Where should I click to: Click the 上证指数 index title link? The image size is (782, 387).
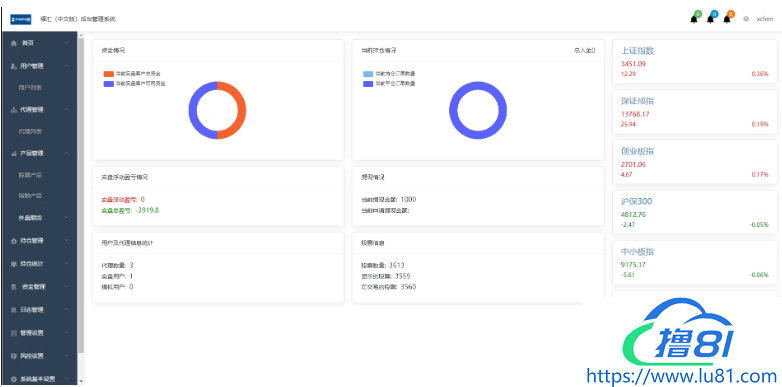point(637,51)
